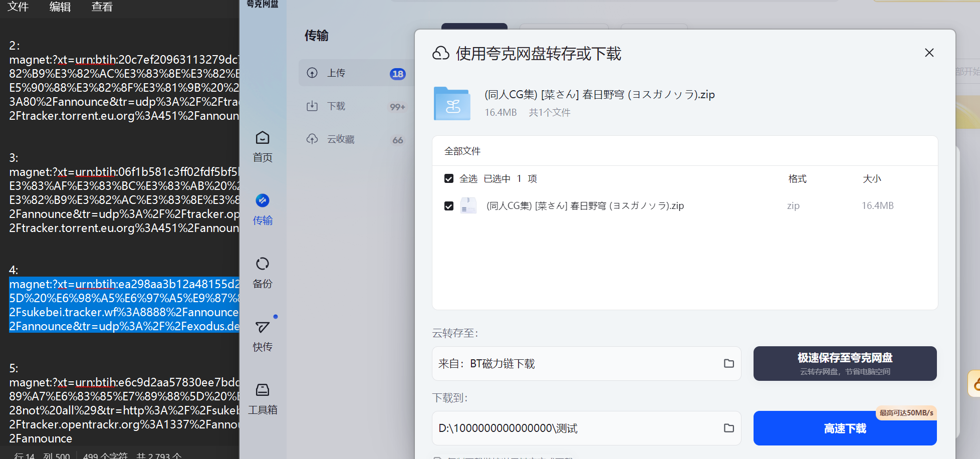Click the 行/列 position indicator in status bar
This screenshot has height=459, width=980.
43,455
